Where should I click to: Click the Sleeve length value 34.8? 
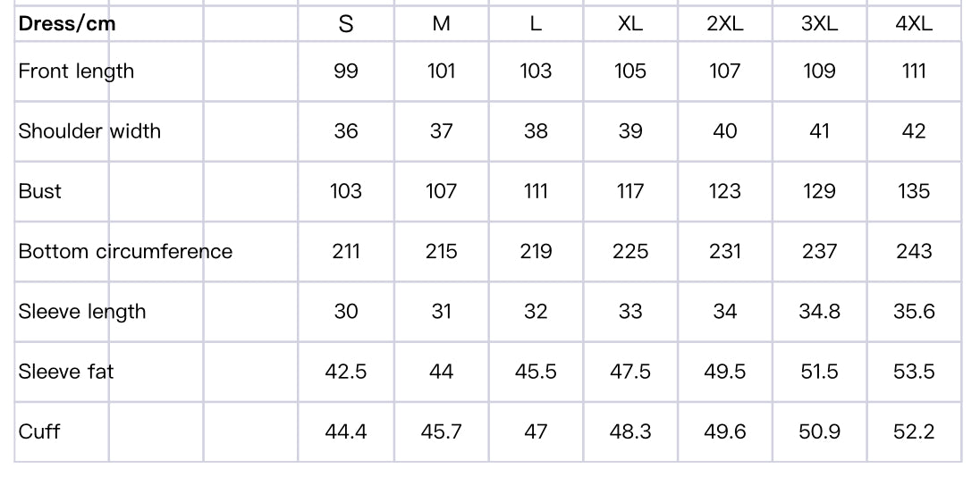point(819,312)
